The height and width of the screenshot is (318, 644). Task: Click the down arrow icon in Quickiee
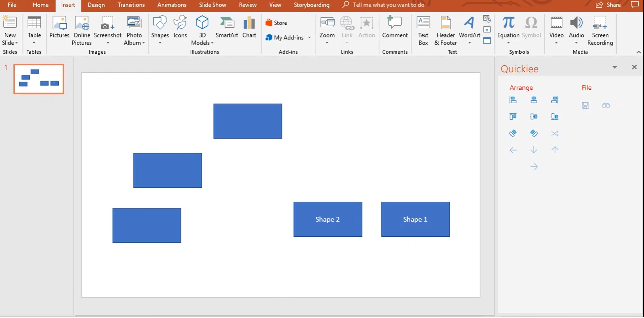tap(534, 150)
